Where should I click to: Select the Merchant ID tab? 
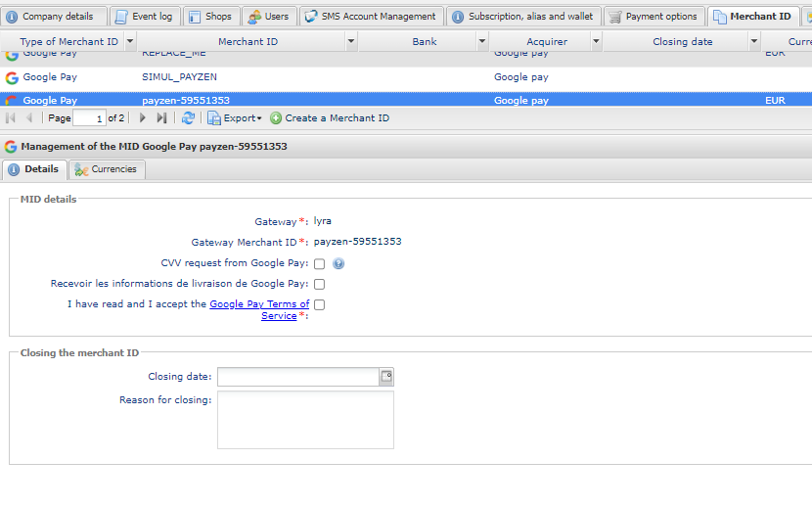753,17
